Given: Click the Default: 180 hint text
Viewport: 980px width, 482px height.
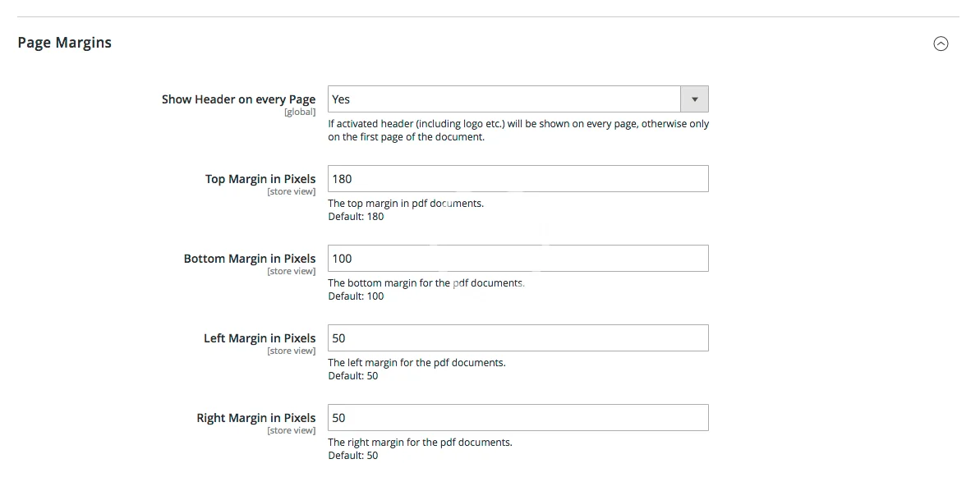Looking at the screenshot, I should point(356,217).
